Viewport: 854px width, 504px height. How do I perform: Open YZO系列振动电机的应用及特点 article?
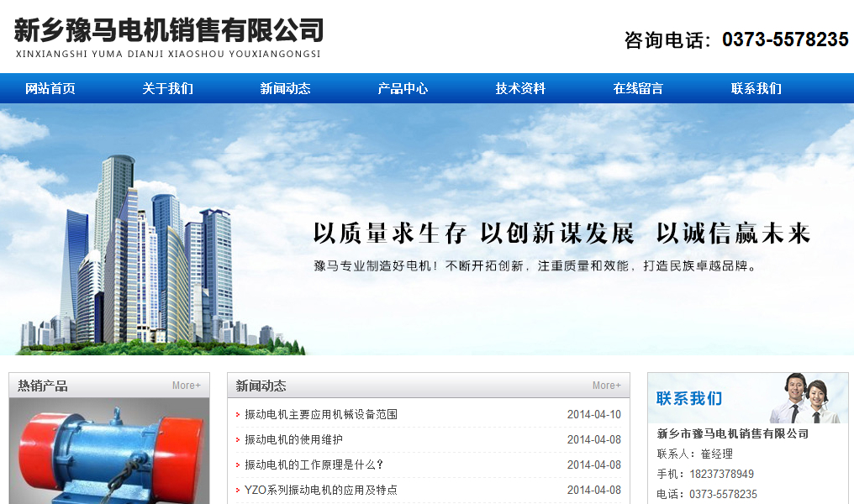321,490
